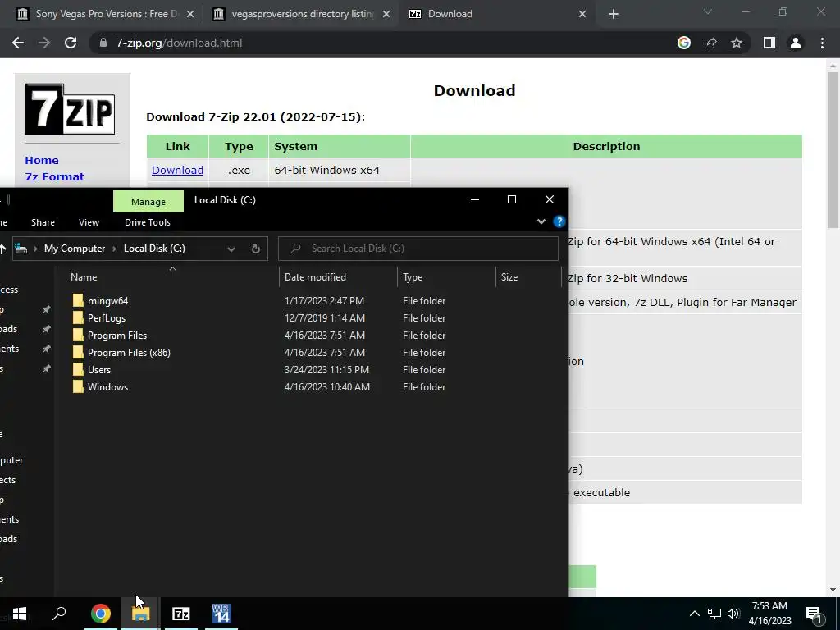
Task: Open File Explorer help icon
Action: coord(559,221)
